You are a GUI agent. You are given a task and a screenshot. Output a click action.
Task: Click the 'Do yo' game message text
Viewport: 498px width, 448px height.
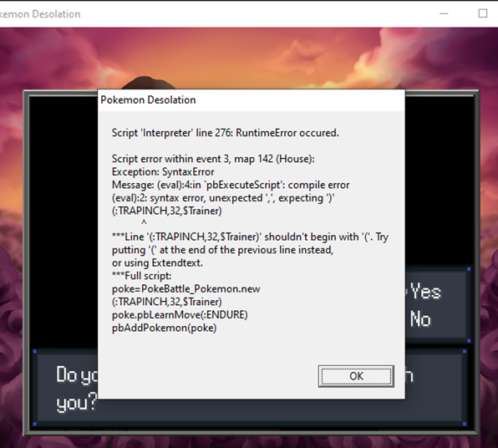click(77, 375)
